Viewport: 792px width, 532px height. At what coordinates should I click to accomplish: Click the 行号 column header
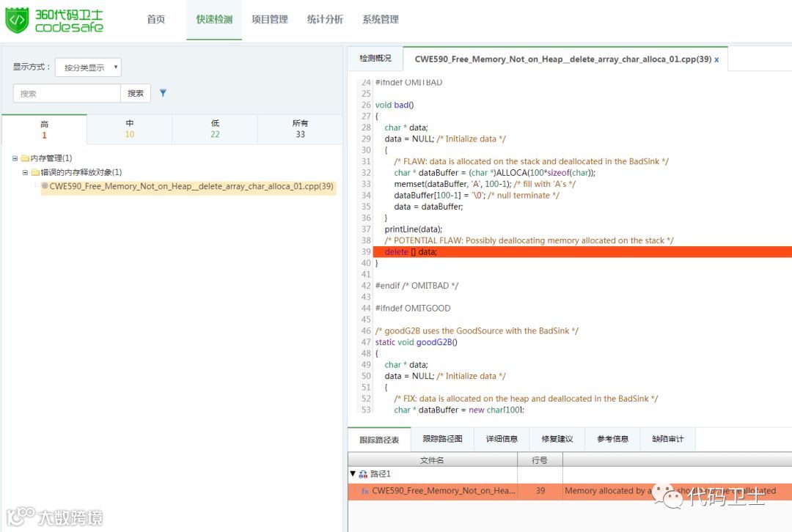[540, 460]
